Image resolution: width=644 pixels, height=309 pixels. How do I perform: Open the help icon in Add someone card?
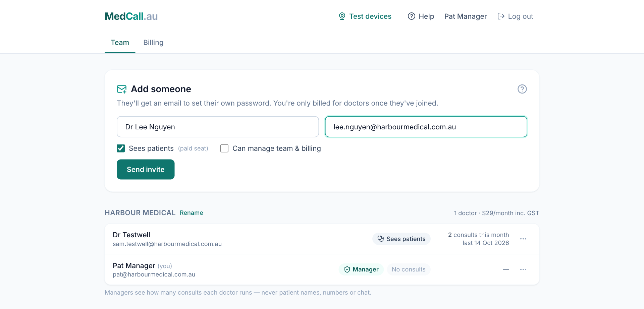click(522, 89)
